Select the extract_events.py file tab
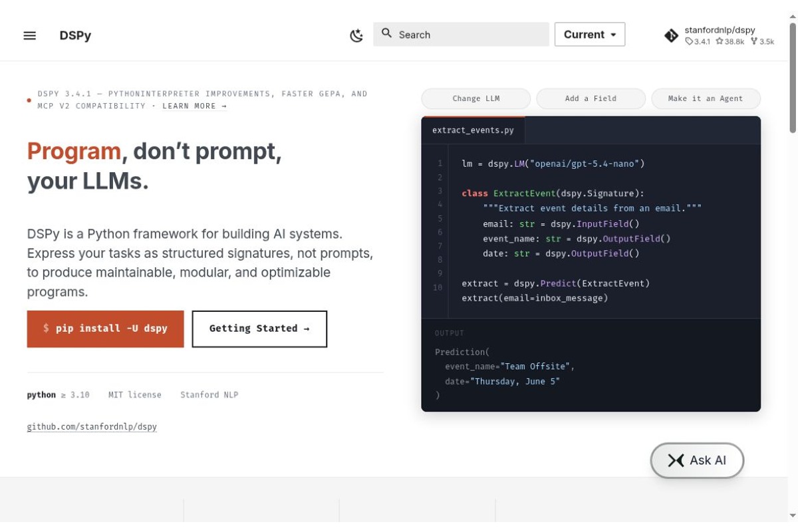The width and height of the screenshot is (798, 532). click(x=473, y=130)
